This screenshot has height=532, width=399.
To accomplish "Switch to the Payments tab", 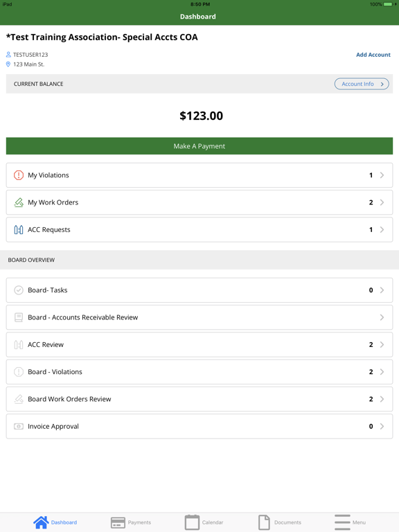I will tap(131, 522).
